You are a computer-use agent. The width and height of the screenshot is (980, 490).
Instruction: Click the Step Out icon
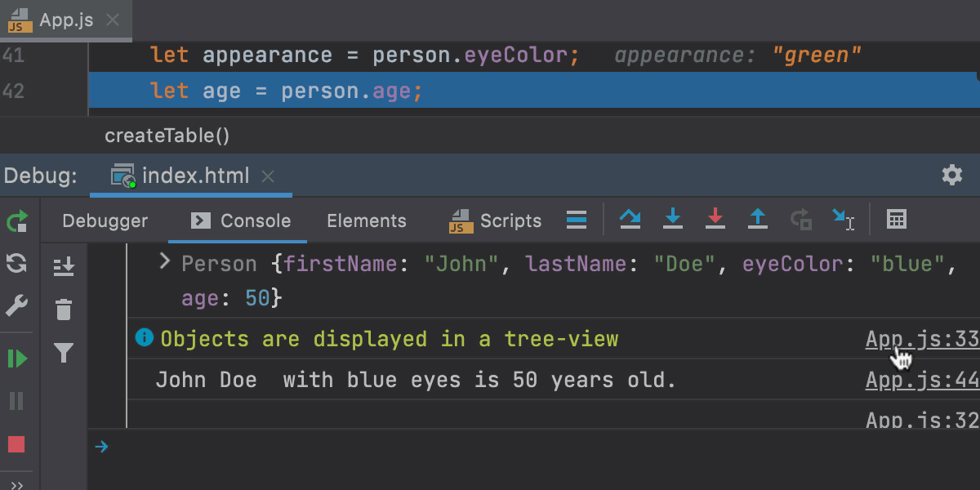(x=758, y=219)
